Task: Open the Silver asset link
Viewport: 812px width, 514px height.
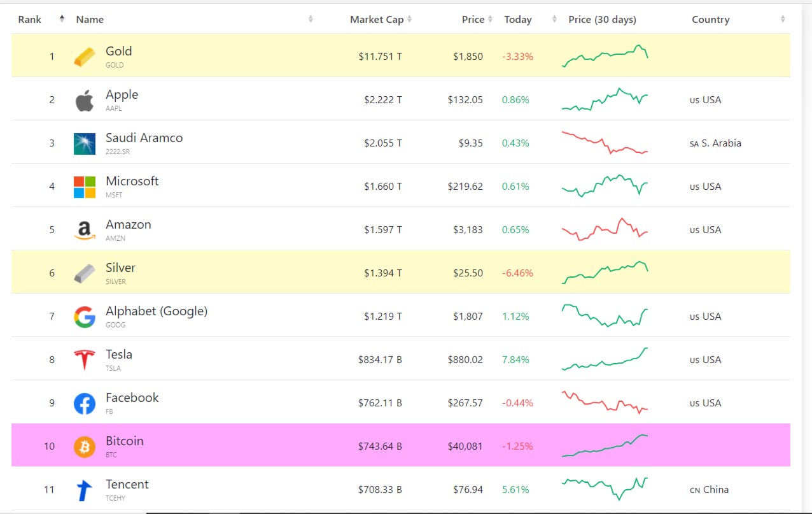Action: (120, 268)
